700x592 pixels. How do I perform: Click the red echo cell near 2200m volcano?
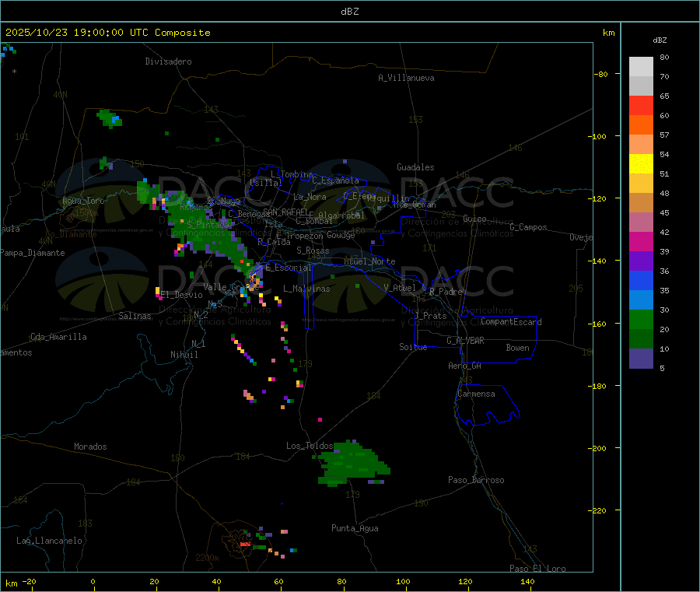pos(246,545)
